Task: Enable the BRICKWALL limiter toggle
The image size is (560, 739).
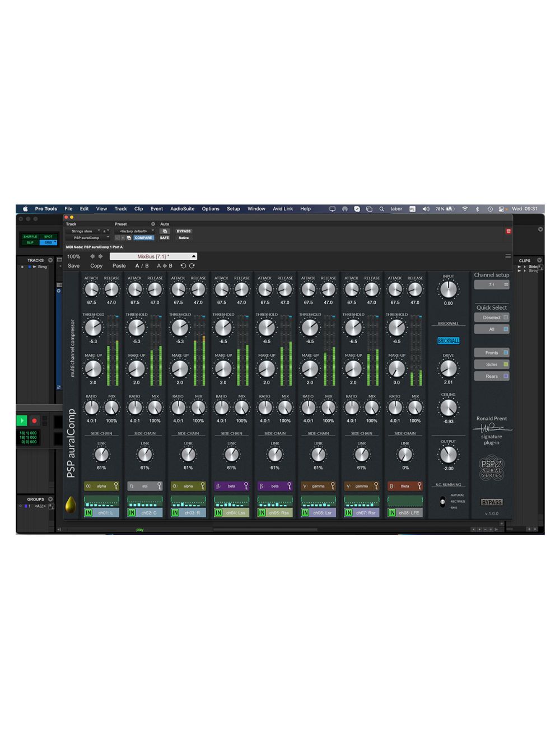Action: click(448, 340)
